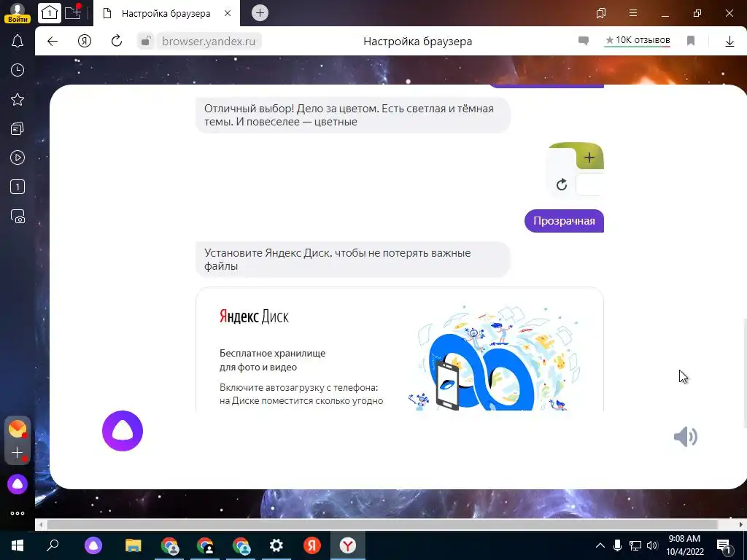Viewport: 747px width, 560px height.
Task: Open the tabs counter icon in sidebar
Action: click(18, 187)
